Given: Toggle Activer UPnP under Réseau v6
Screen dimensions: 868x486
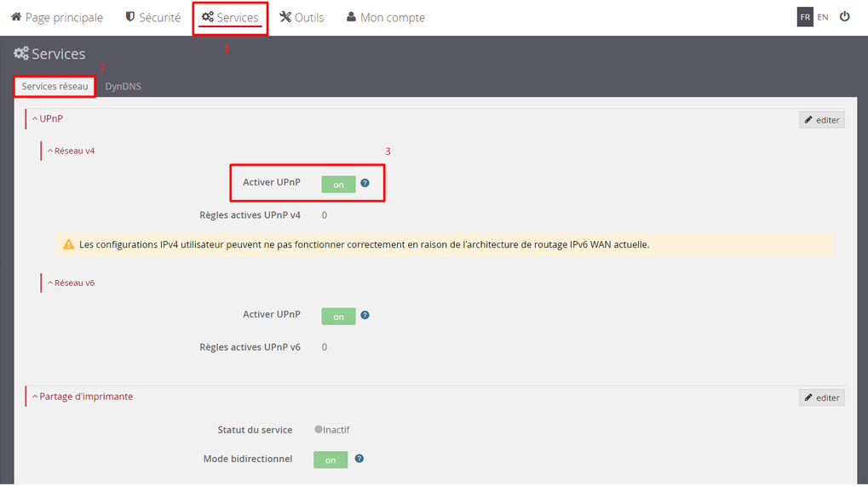Looking at the screenshot, I should 338,317.
